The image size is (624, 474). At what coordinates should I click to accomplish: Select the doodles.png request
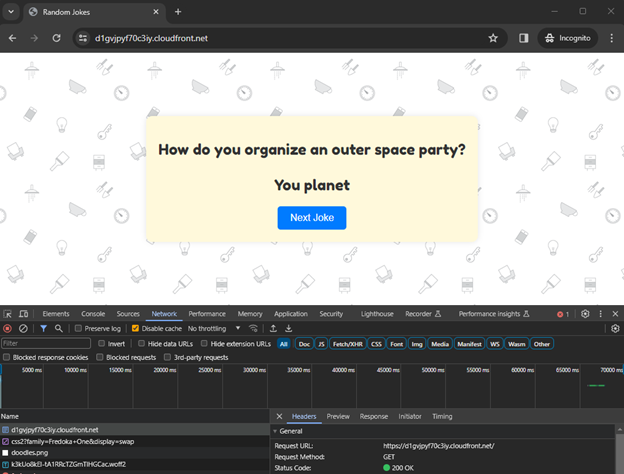32,453
